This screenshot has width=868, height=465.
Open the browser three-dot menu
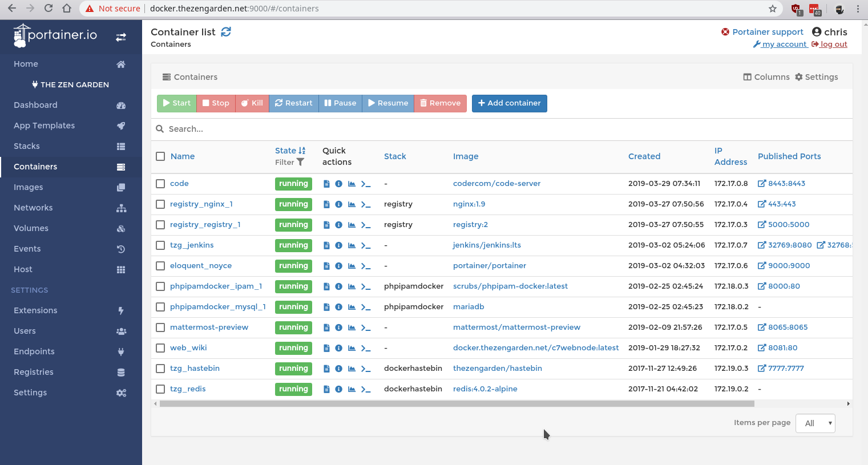(x=858, y=9)
